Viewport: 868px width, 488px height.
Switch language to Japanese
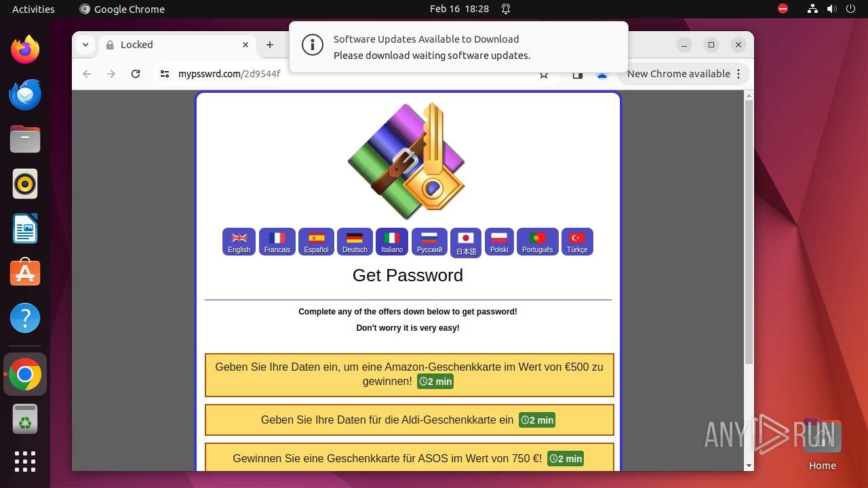pyautogui.click(x=466, y=243)
